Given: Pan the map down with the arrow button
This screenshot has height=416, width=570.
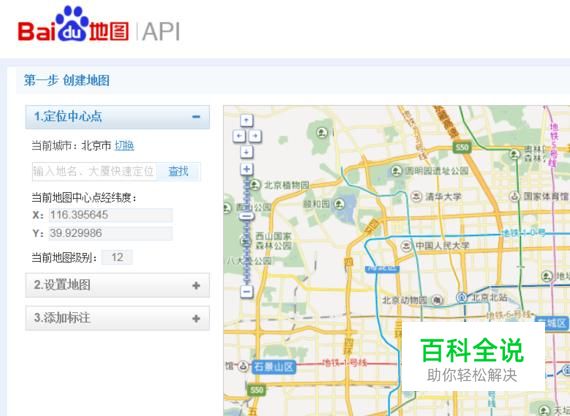Looking at the screenshot, I should pyautogui.click(x=247, y=152).
